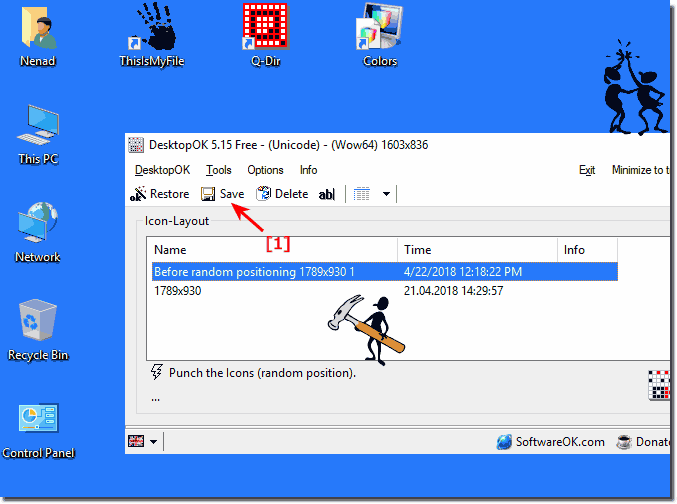Open the language selection dropdown arrow
Image resolution: width=677 pixels, height=504 pixels.
click(x=154, y=442)
